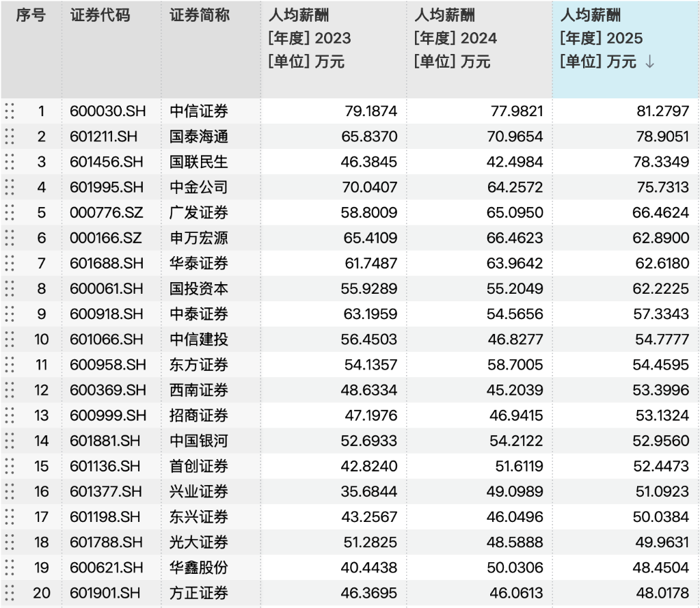Click the drag handle for row 9 中泰证券

tap(10, 314)
